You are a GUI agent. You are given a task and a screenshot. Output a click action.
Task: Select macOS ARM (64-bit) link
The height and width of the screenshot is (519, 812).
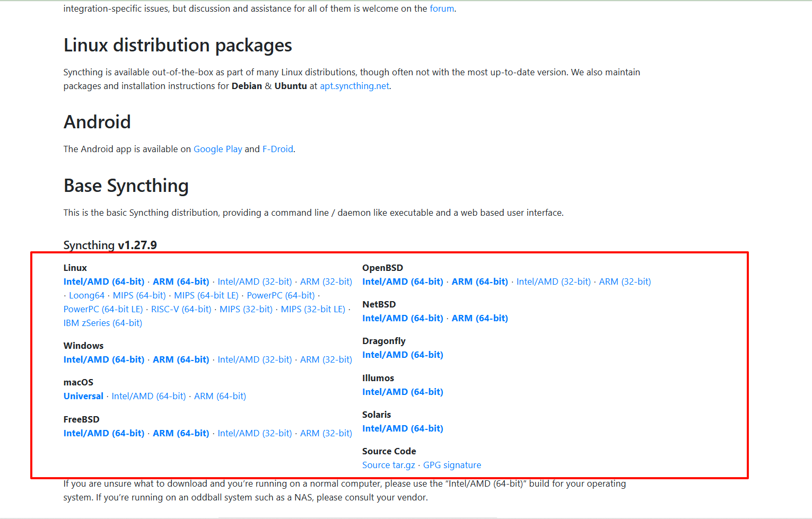(220, 396)
